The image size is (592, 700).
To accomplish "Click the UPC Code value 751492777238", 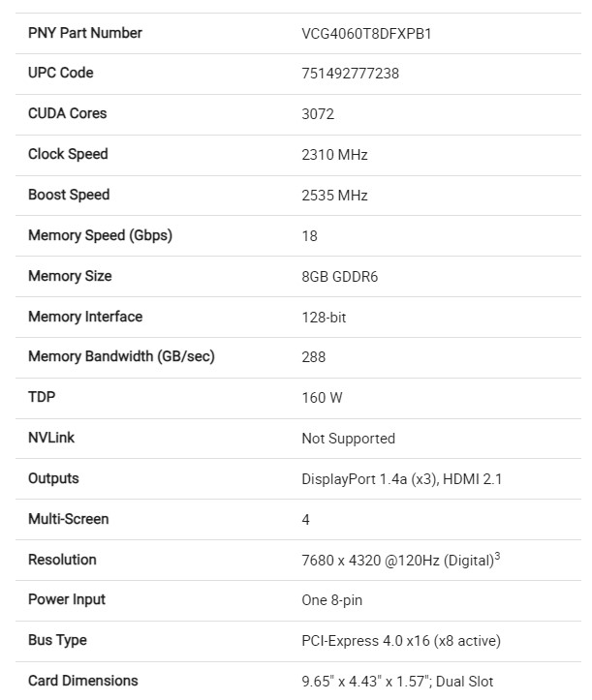I will tap(351, 74).
